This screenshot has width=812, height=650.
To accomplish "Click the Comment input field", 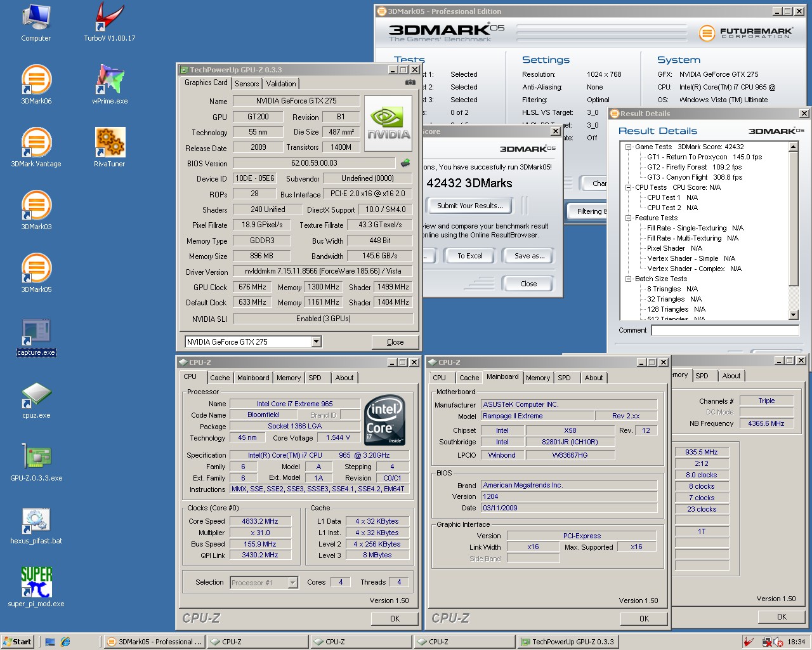I will click(724, 330).
